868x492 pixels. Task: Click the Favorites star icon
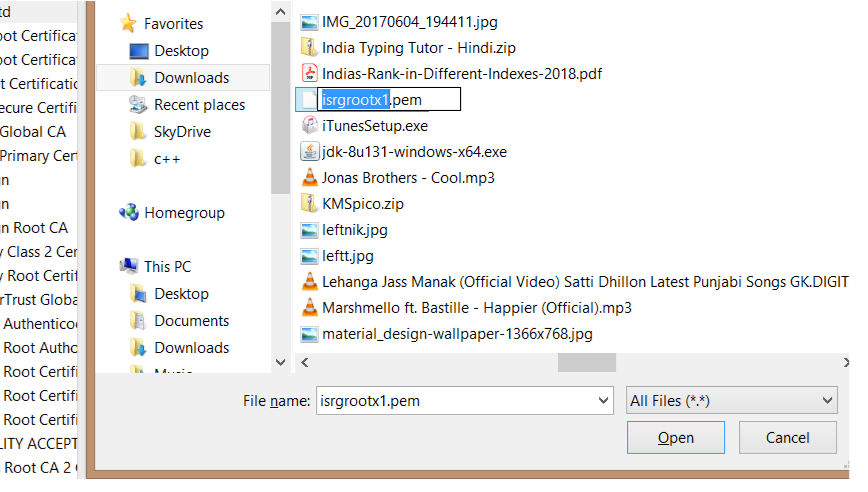click(128, 23)
